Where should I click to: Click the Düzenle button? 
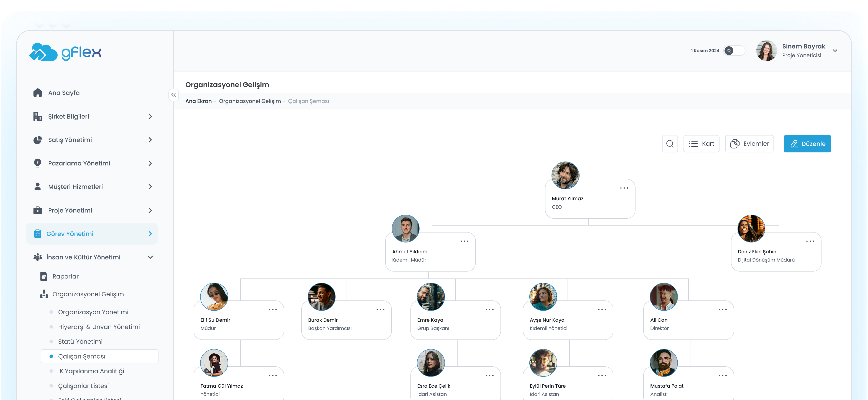(807, 144)
